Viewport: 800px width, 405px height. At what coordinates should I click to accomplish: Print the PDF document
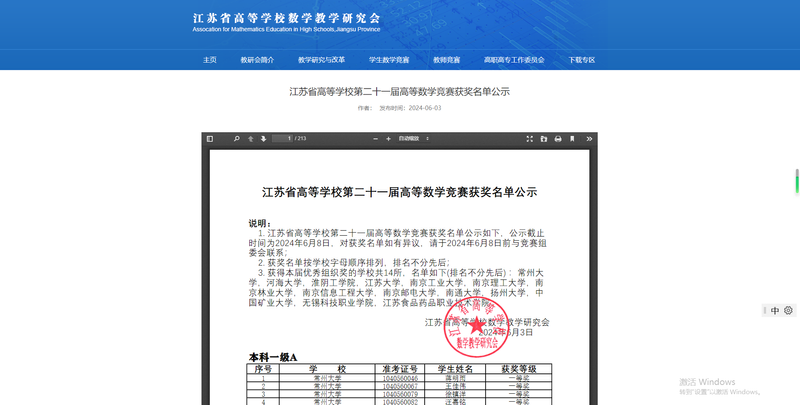coord(557,138)
